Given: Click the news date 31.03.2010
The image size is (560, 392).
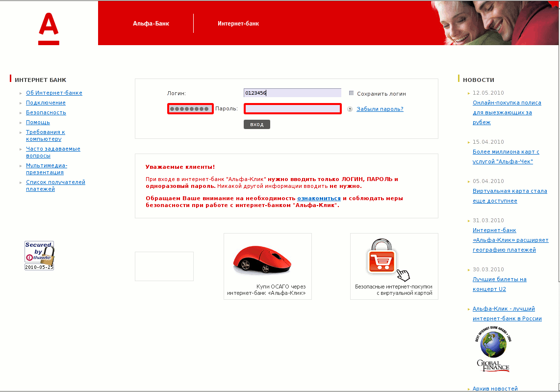Looking at the screenshot, I should [488, 220].
